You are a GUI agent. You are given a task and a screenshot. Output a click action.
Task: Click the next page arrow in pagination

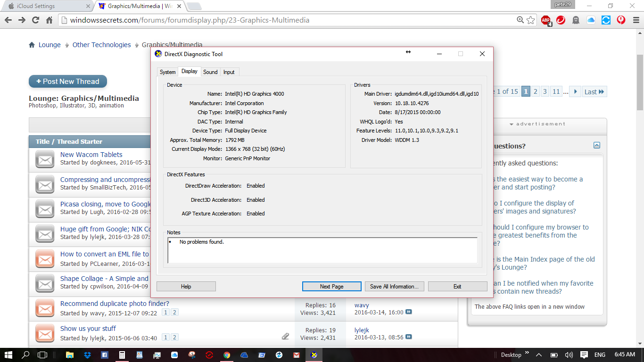(x=575, y=92)
